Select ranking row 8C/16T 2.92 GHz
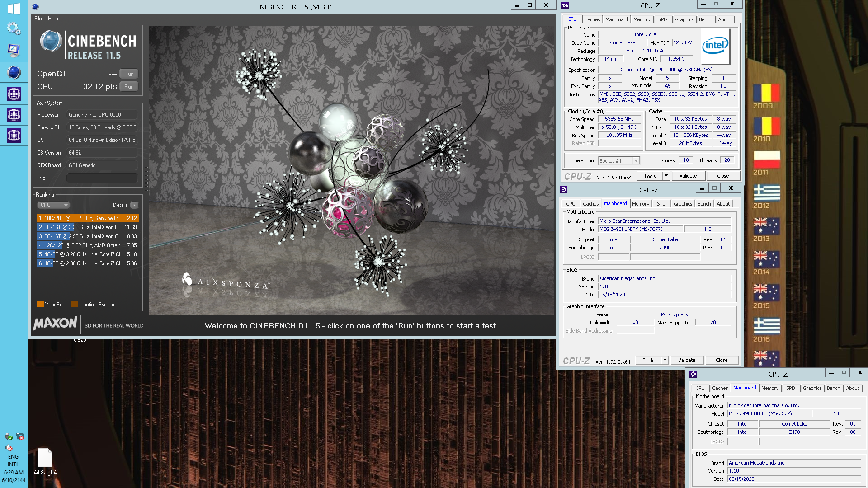The width and height of the screenshot is (868, 488). coord(88,236)
